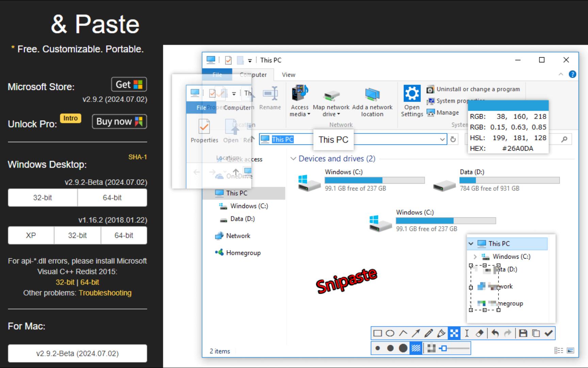Select the Text annotation tool
This screenshot has height=368, width=588.
click(x=467, y=333)
